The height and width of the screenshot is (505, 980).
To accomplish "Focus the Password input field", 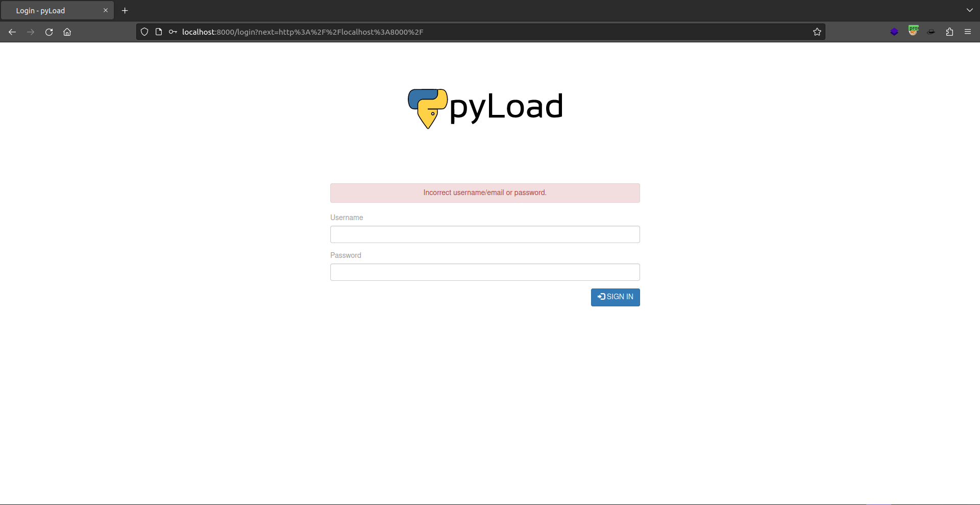I will point(485,272).
